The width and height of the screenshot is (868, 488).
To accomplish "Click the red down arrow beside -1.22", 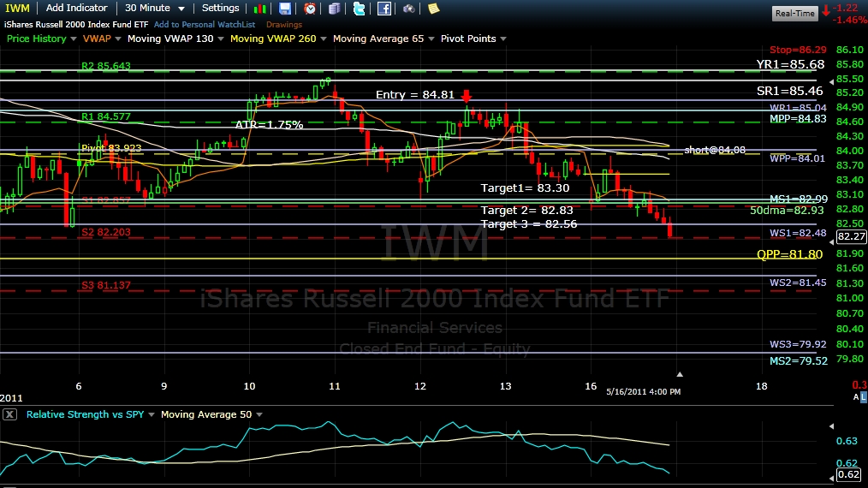I will 826,10.
